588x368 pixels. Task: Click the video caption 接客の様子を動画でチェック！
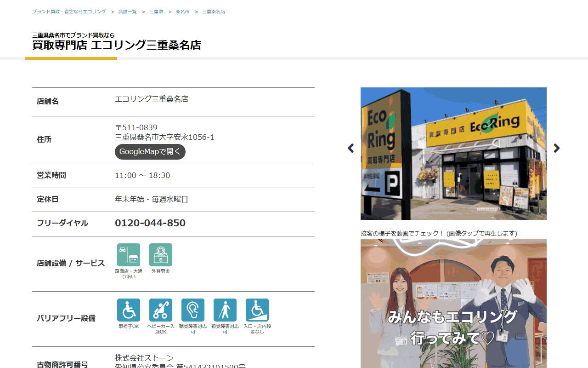pos(402,233)
